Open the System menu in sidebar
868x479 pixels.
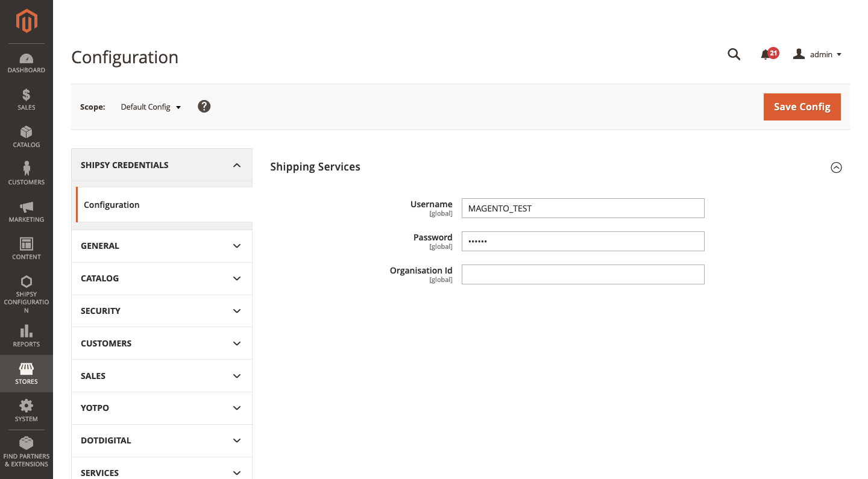tap(27, 410)
